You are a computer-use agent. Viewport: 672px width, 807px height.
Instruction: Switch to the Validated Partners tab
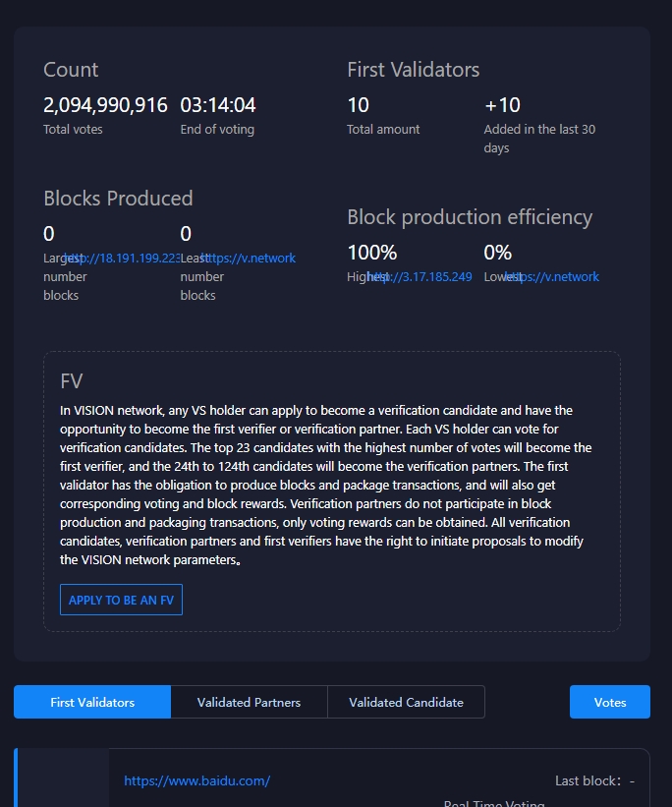(249, 702)
